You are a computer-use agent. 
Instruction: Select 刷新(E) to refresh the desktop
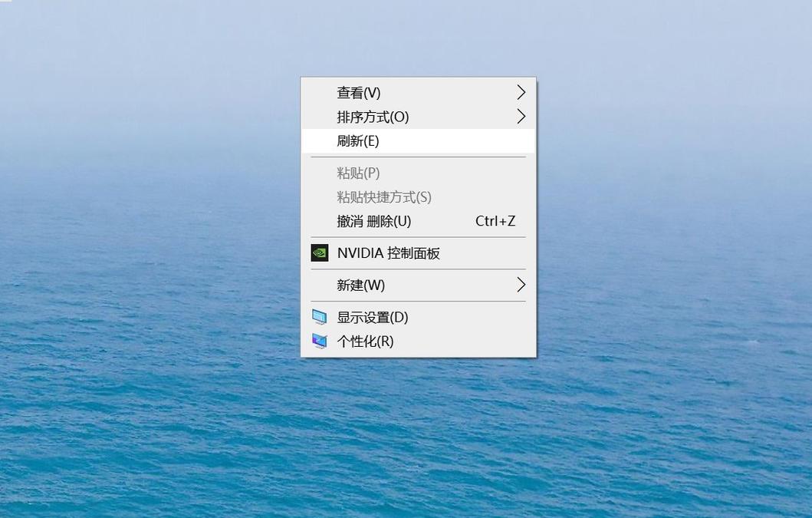(x=419, y=141)
